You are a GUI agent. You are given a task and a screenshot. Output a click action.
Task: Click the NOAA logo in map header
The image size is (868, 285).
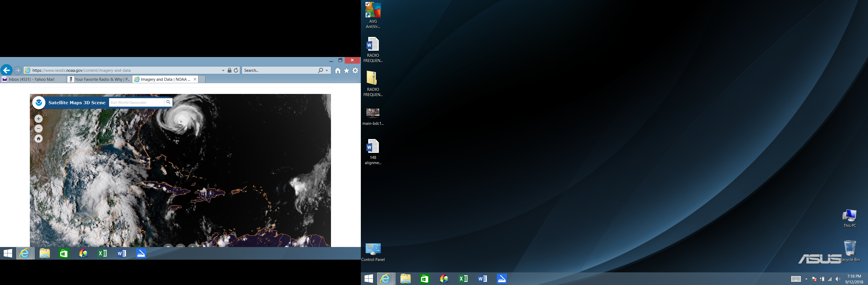[x=39, y=102]
